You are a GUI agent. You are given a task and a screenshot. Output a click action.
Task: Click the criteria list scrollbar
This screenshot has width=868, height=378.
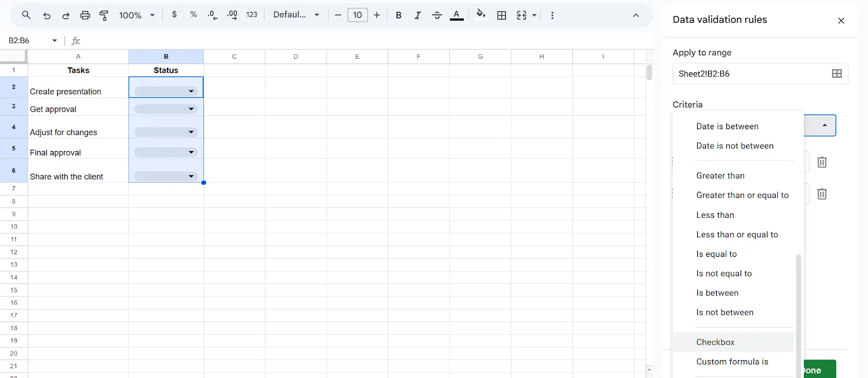799,315
